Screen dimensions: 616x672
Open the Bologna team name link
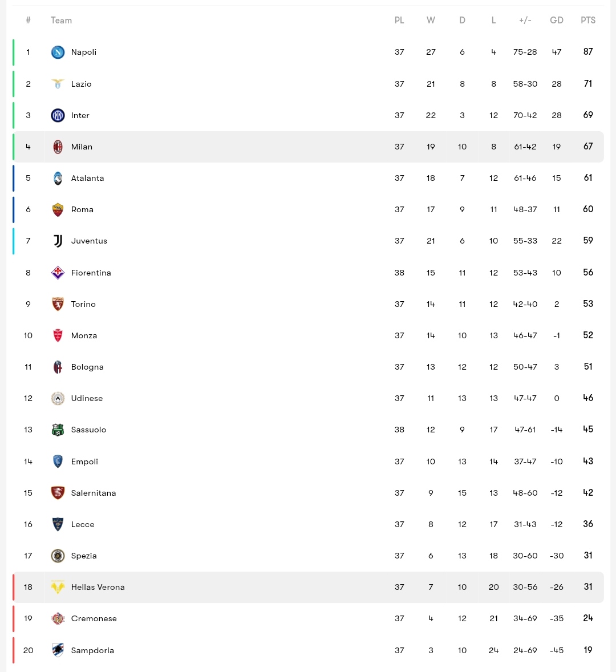click(x=87, y=367)
